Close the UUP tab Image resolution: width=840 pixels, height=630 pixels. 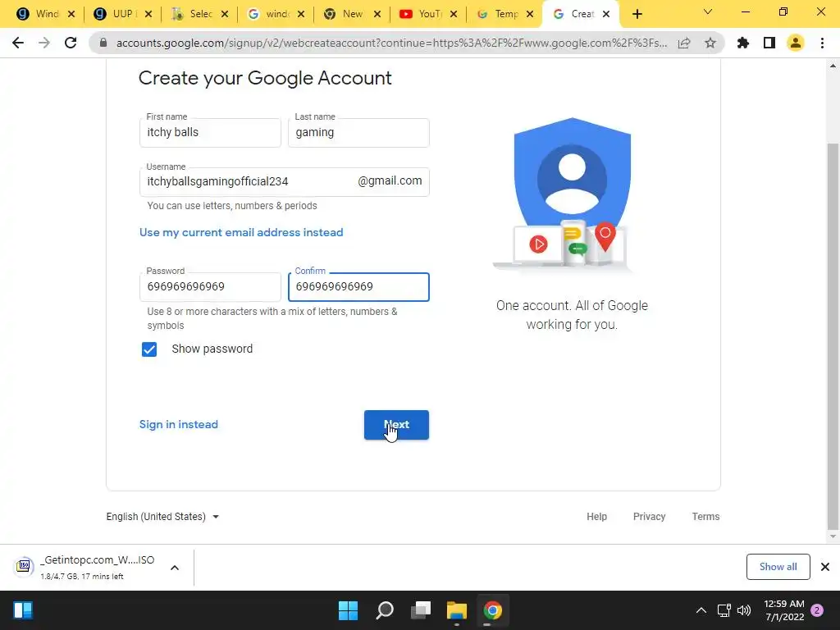coord(148,14)
